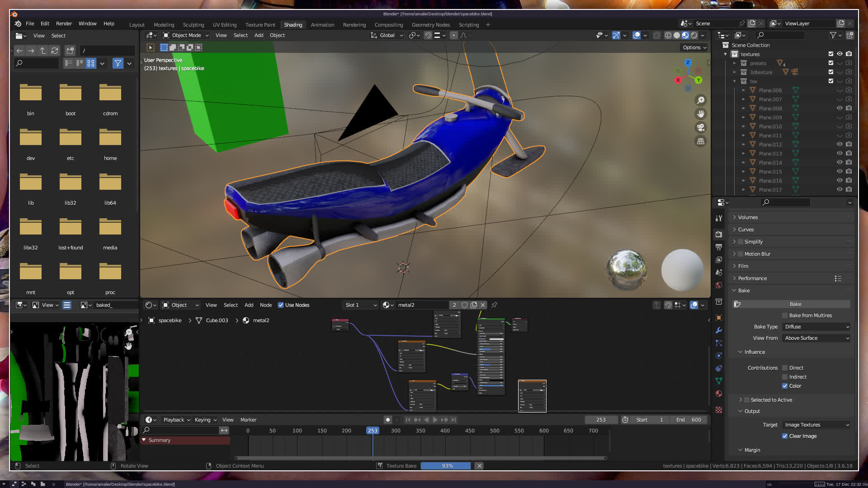
Task: Click the Texture Bake progress bar
Action: [446, 466]
